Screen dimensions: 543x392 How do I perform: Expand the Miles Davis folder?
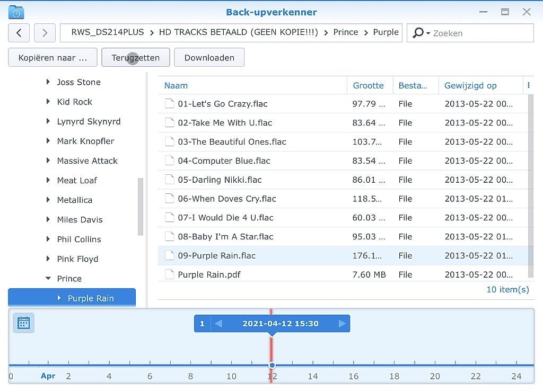[48, 219]
